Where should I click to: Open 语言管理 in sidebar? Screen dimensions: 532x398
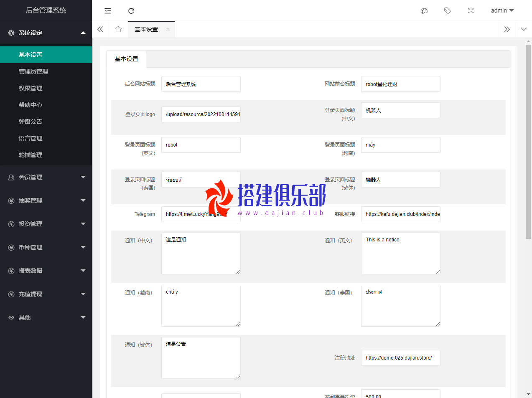coord(46,138)
